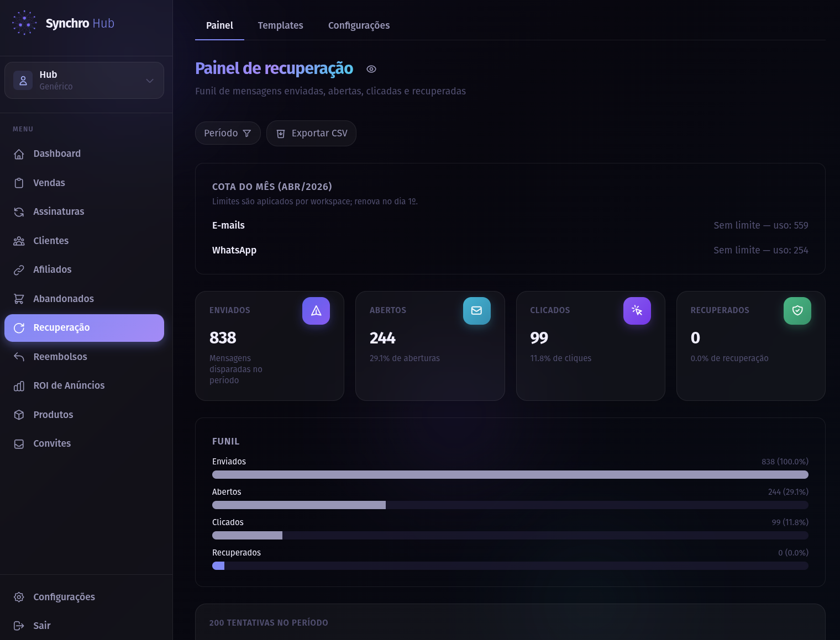Click the Clicados funnel progress bar
This screenshot has width=840, height=640.
pyautogui.click(x=510, y=536)
